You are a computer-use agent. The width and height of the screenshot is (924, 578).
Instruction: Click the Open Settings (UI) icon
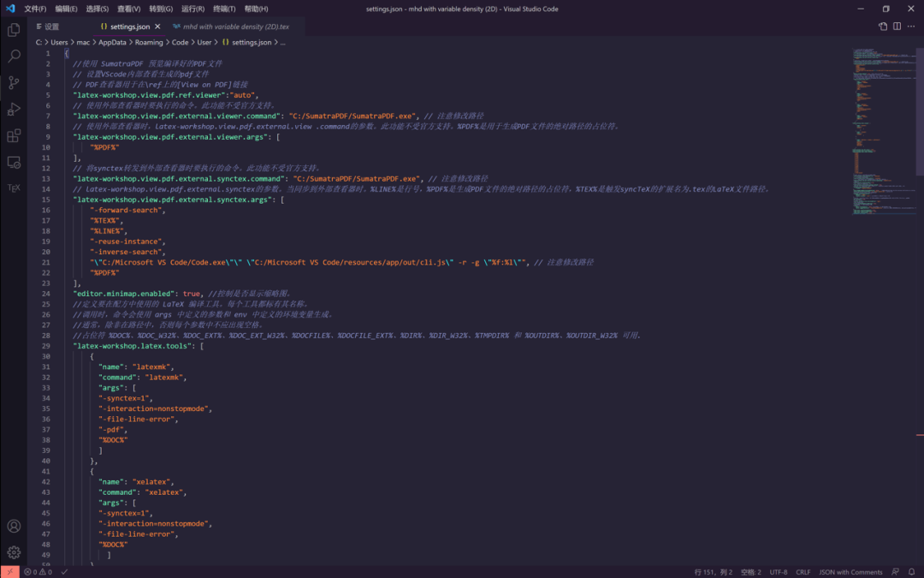(x=883, y=27)
